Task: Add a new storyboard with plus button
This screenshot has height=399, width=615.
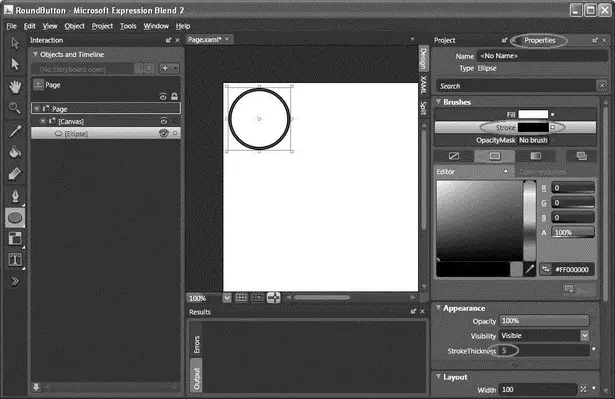Action: (166, 69)
